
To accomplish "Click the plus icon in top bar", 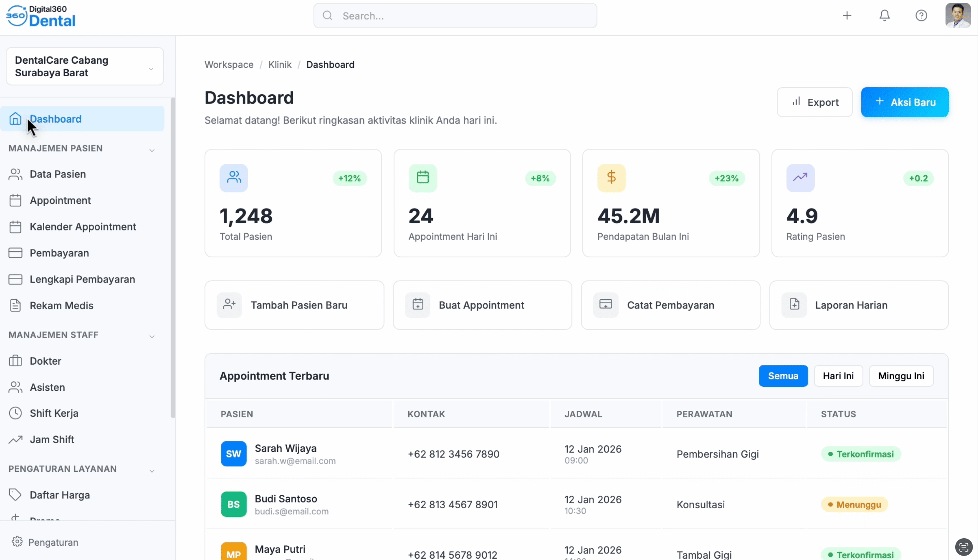I will coord(847,15).
